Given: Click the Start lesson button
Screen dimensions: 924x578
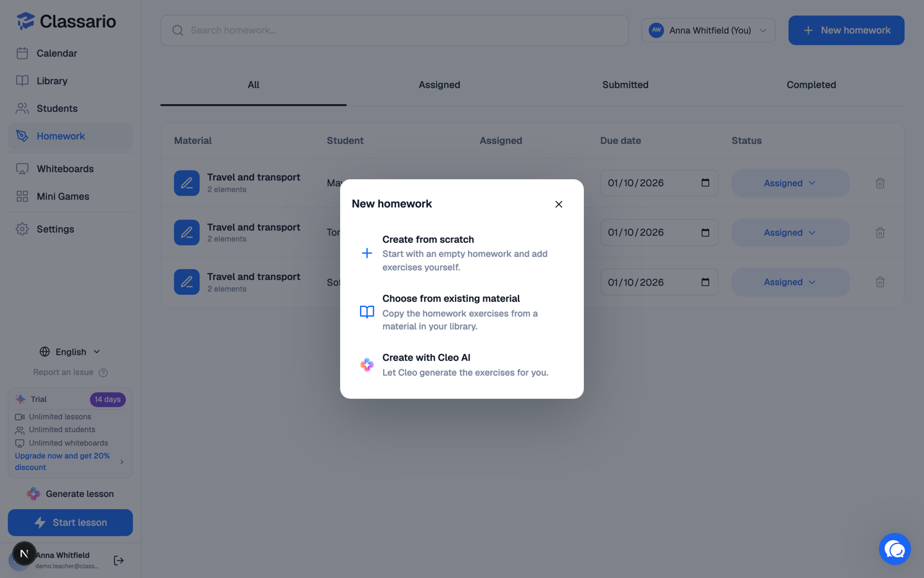Looking at the screenshot, I should pyautogui.click(x=70, y=523).
